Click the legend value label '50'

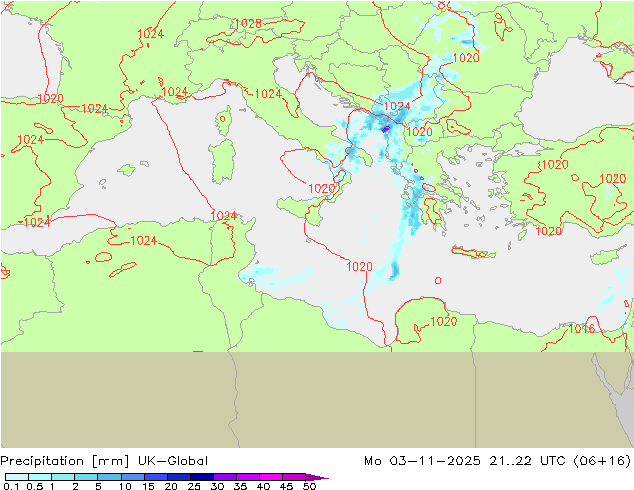click(x=310, y=486)
